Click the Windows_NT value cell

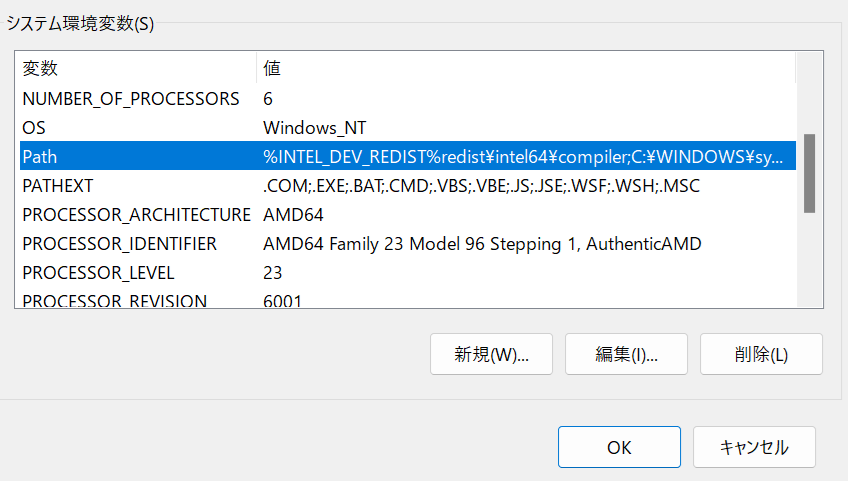click(x=315, y=128)
